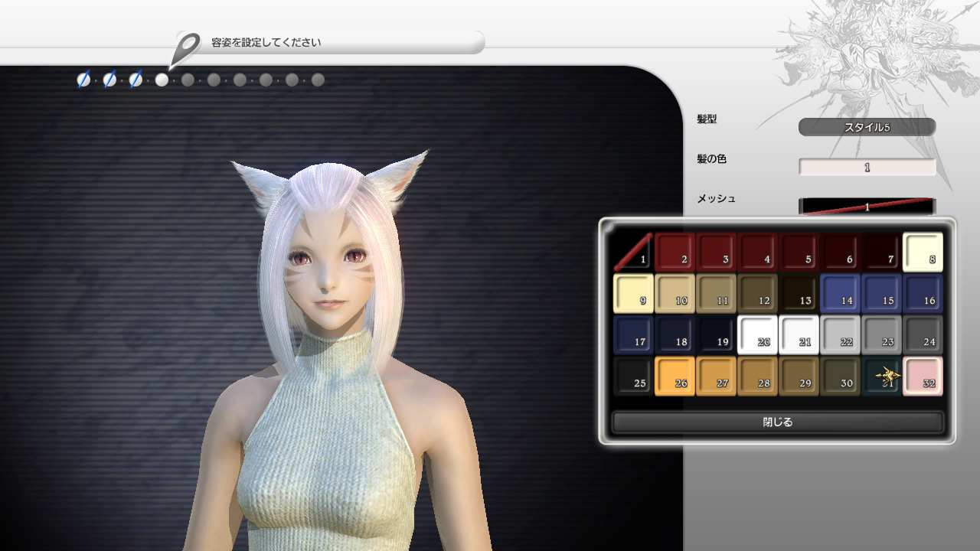Viewport: 980px width, 551px height.
Task: Choose gray swatch number 23
Action: tap(881, 335)
